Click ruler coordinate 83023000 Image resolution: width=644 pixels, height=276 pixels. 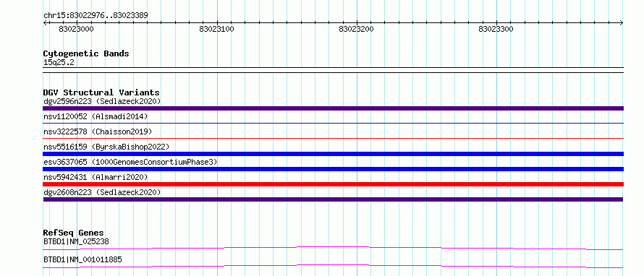coord(77,30)
